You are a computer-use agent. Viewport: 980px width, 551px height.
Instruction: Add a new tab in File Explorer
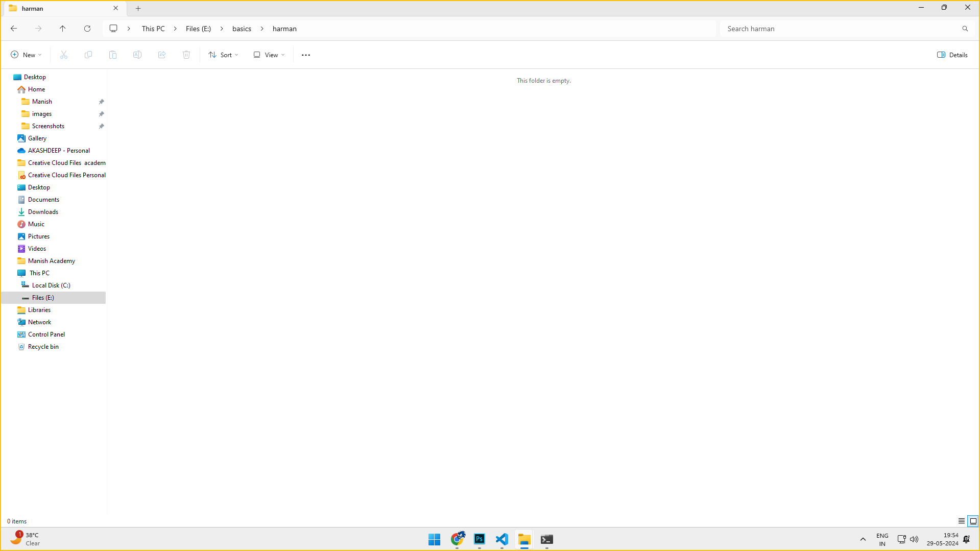tap(138, 8)
